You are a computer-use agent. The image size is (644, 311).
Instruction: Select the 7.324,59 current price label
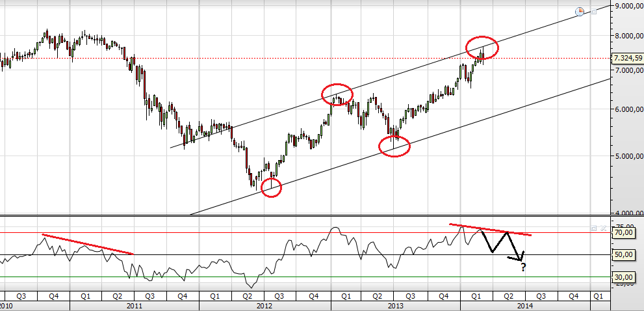coord(628,58)
